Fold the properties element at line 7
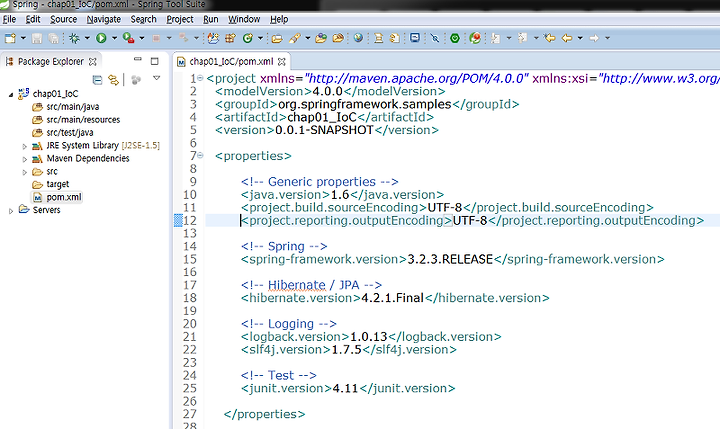This screenshot has height=429, width=720. pyautogui.click(x=200, y=156)
